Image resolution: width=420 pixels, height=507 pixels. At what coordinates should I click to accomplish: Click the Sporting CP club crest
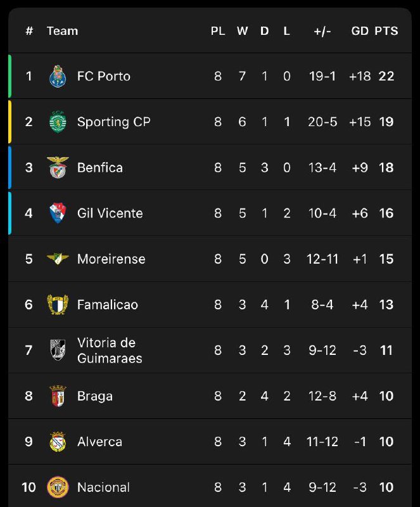58,122
